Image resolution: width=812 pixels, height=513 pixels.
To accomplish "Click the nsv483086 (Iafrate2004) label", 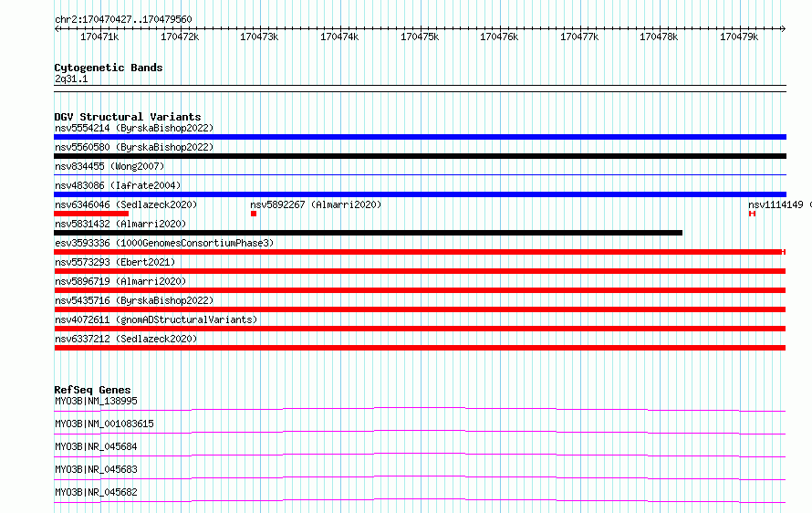I will point(118,185).
